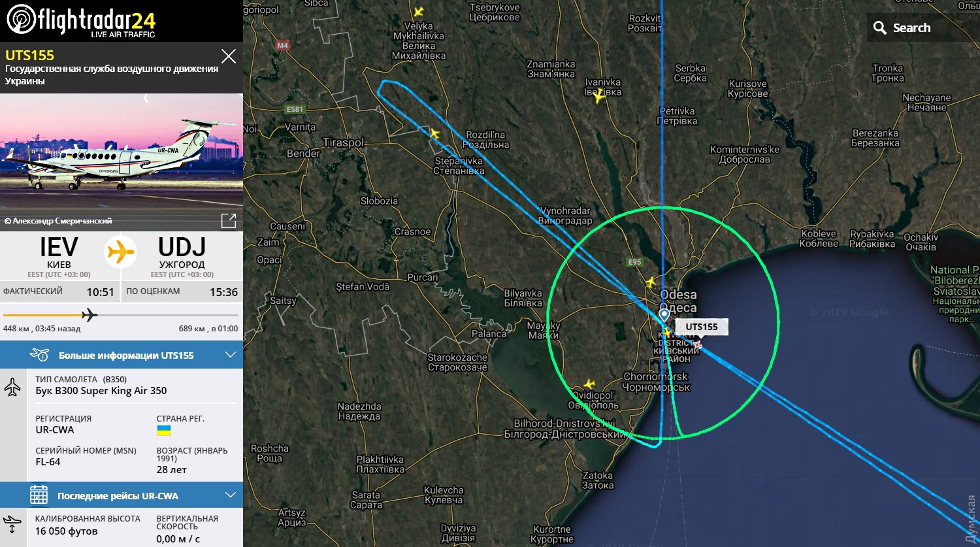The height and width of the screenshot is (547, 980).
Task: Click yellow plane icon near Stepanivka
Action: click(434, 133)
